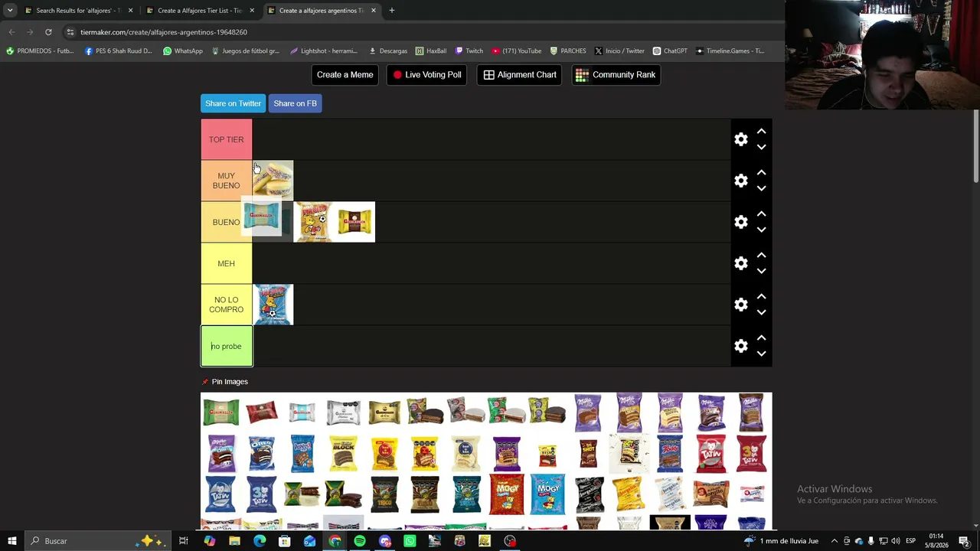
Task: Pick the alfajor image in MUY BUENO row
Action: [273, 180]
